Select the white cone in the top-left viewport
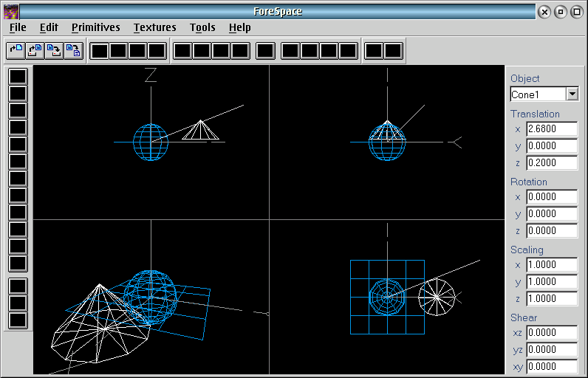Screen dimensions: 588x378 [x=201, y=131]
